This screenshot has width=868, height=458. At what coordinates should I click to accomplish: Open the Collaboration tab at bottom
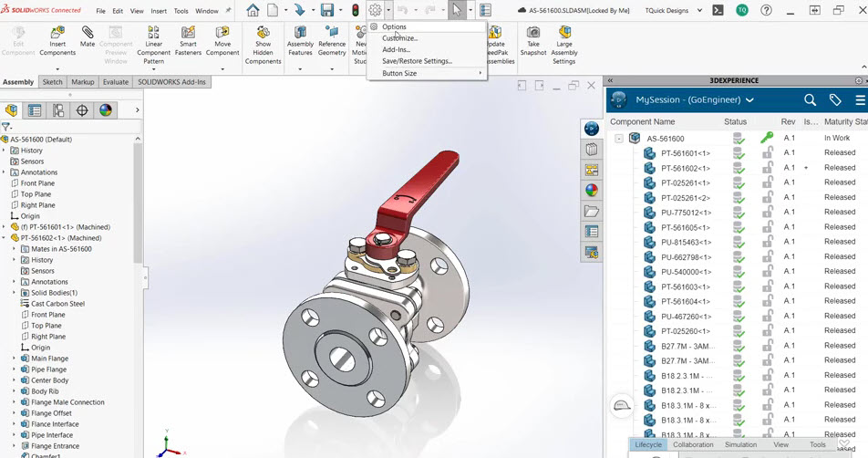point(693,444)
